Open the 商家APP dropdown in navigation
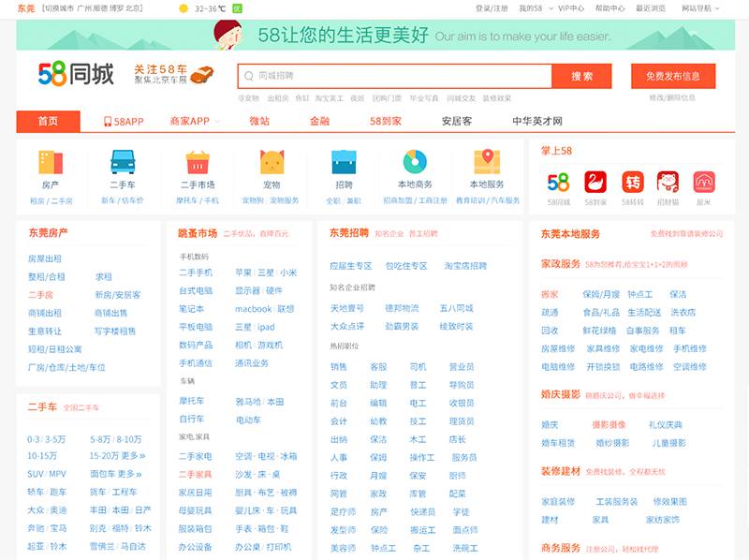 coord(195,121)
